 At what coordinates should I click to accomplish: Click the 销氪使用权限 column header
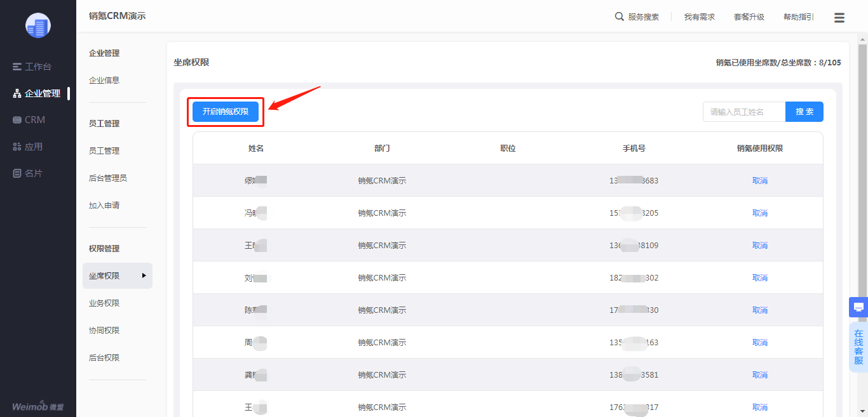(760, 149)
